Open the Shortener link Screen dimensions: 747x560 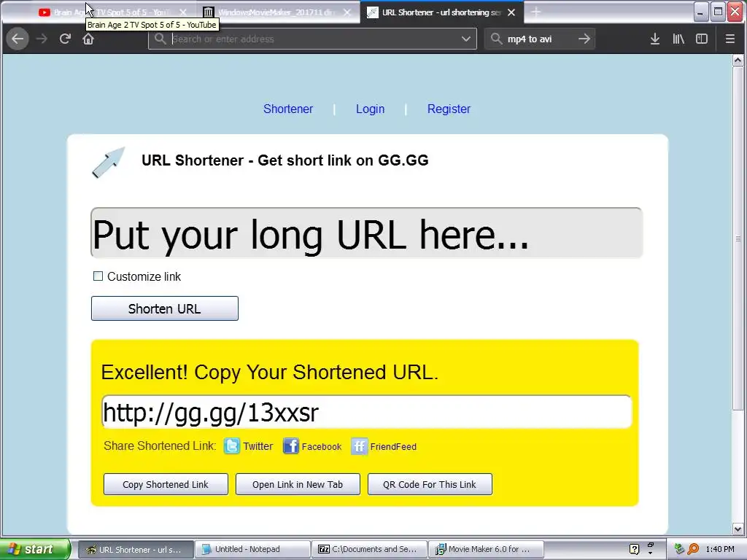[288, 109]
